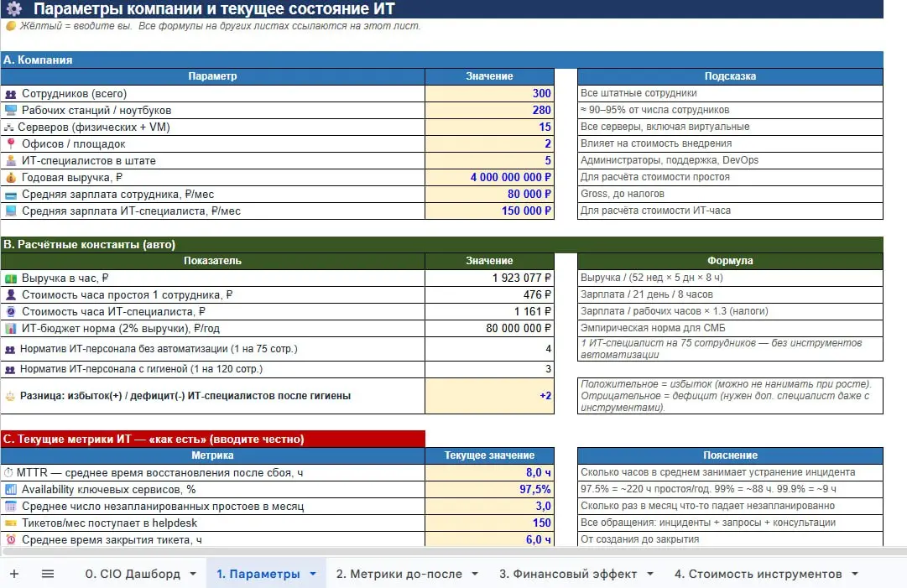Click the monitor icon beside Рабочих станций
This screenshot has height=588, width=907.
[11, 110]
